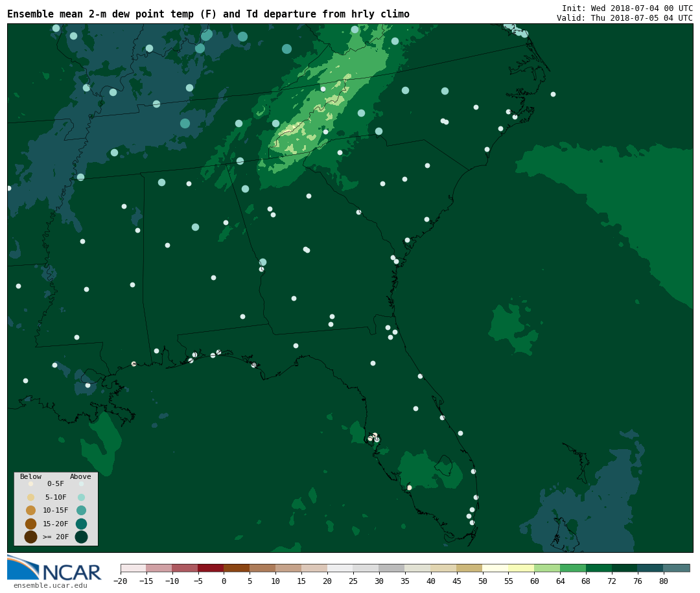This screenshot has width=700, height=593.
Task: Pick the grey colorbar swatch between 30 and 35
Action: (x=392, y=568)
